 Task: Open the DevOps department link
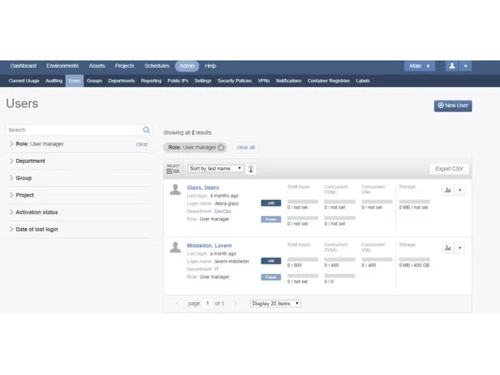223,211
